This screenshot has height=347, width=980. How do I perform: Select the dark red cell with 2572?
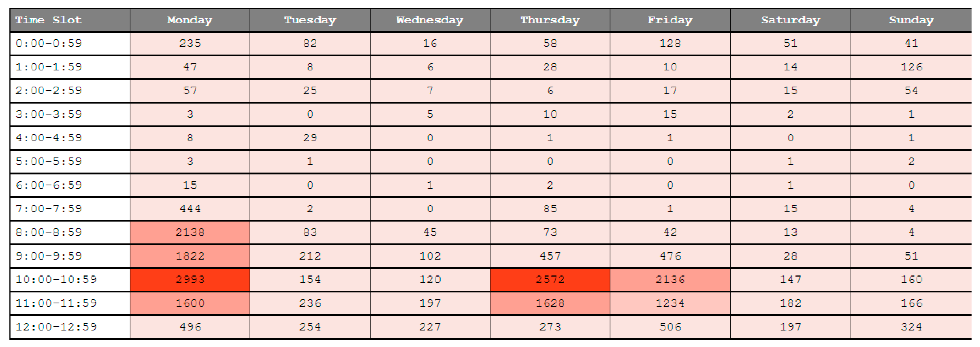(550, 280)
